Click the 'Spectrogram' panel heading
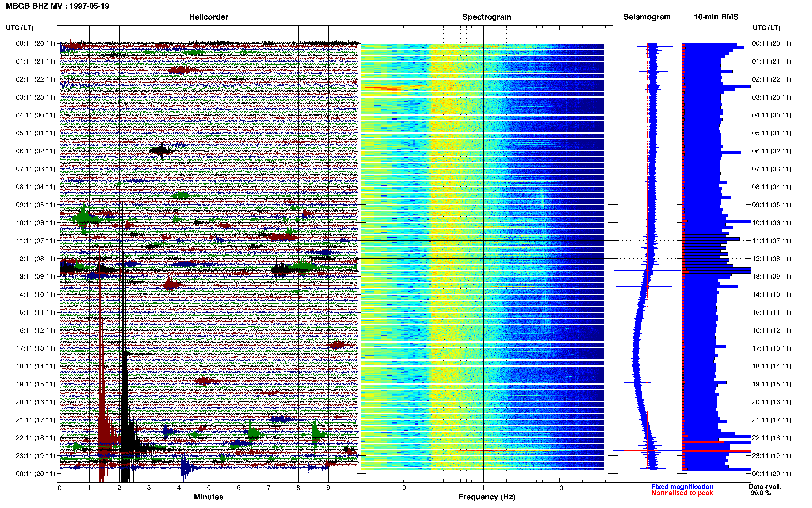Image resolution: width=812 pixels, height=508 pixels. point(487,17)
